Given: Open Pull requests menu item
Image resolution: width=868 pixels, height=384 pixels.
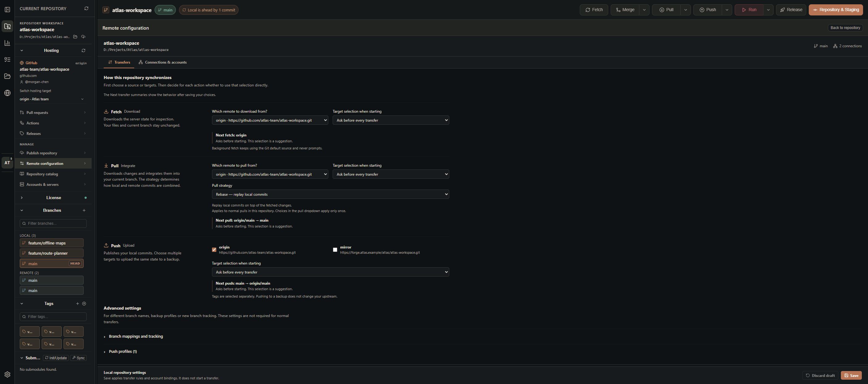Looking at the screenshot, I should click(x=53, y=113).
